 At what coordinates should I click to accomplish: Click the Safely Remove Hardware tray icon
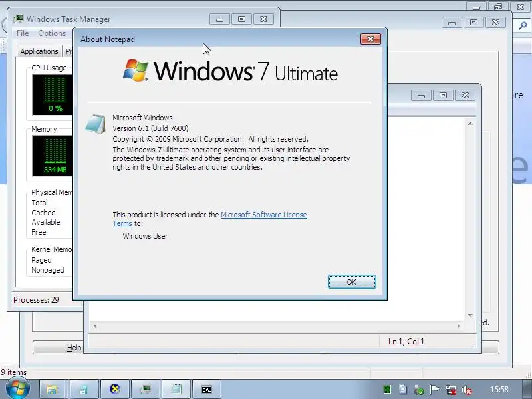419,390
